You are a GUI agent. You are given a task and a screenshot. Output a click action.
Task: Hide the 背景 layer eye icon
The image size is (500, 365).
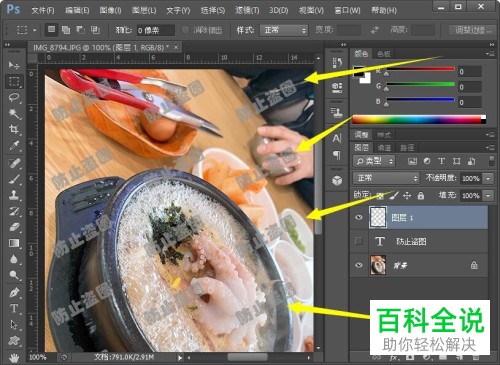[x=359, y=265]
